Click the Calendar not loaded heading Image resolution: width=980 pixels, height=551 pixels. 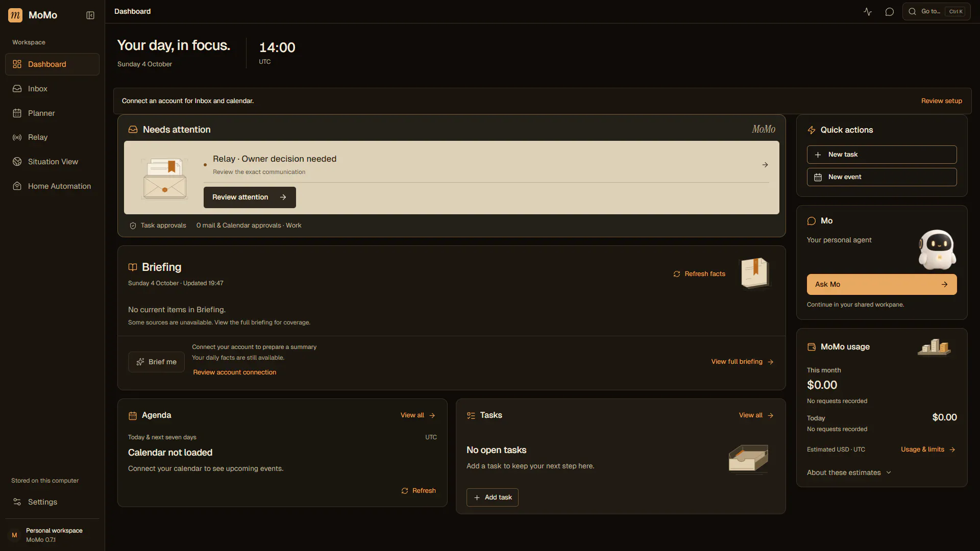[x=170, y=453]
